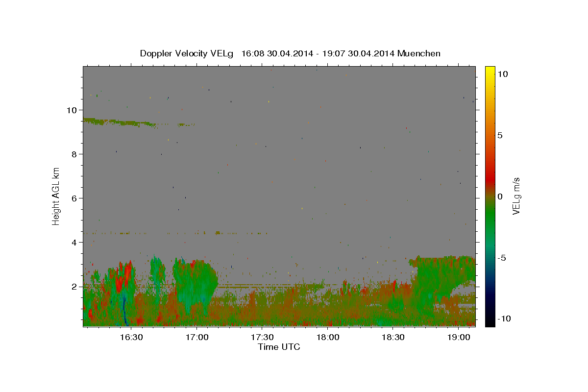Click the thin echo line near 4.4 km
Screen dimensions: 588x392
176,233
